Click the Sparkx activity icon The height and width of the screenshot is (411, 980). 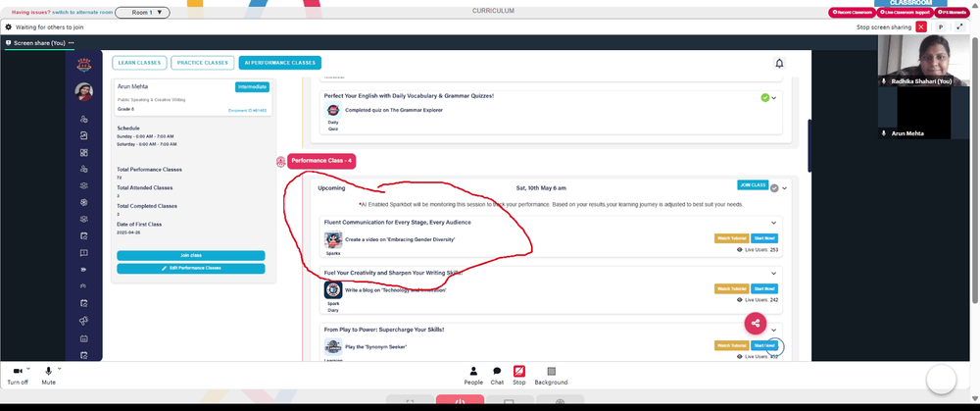(333, 240)
